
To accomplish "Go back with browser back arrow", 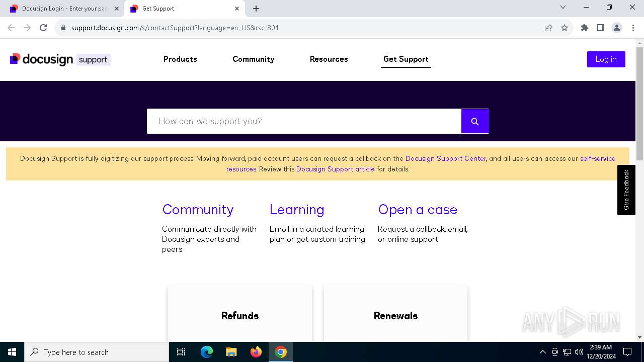I will pyautogui.click(x=11, y=28).
